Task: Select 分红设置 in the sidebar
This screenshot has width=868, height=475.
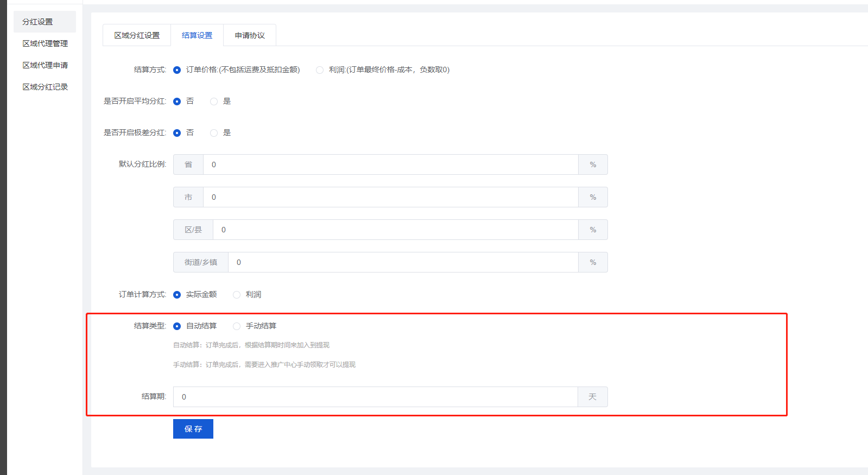Action: (37, 22)
